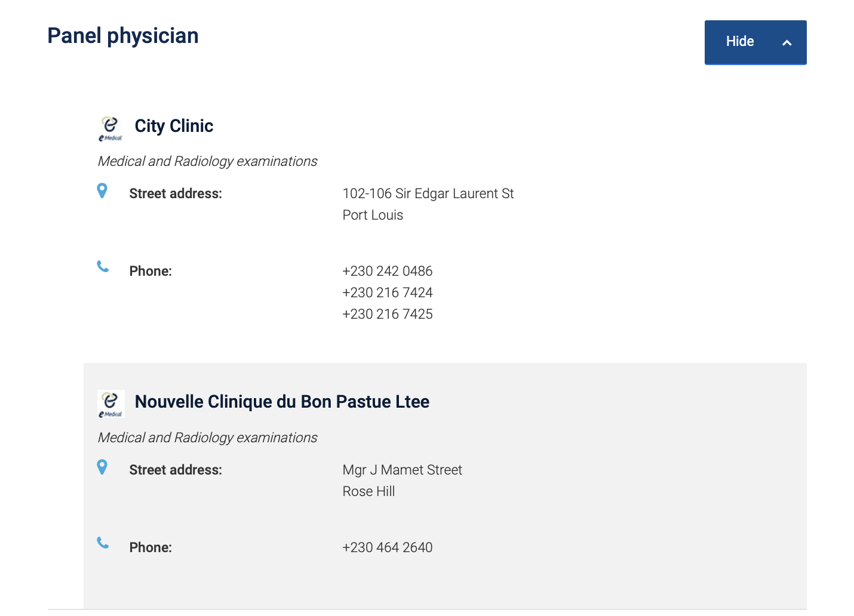Click the phone icon under Nouvelle Clinique
Viewport: 854px width, 616px height.
pos(103,543)
